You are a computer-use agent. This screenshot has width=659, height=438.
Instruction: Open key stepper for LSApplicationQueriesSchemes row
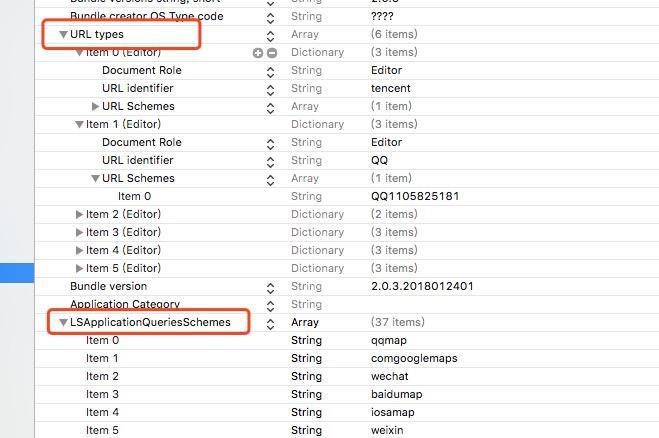pyautogui.click(x=270, y=324)
